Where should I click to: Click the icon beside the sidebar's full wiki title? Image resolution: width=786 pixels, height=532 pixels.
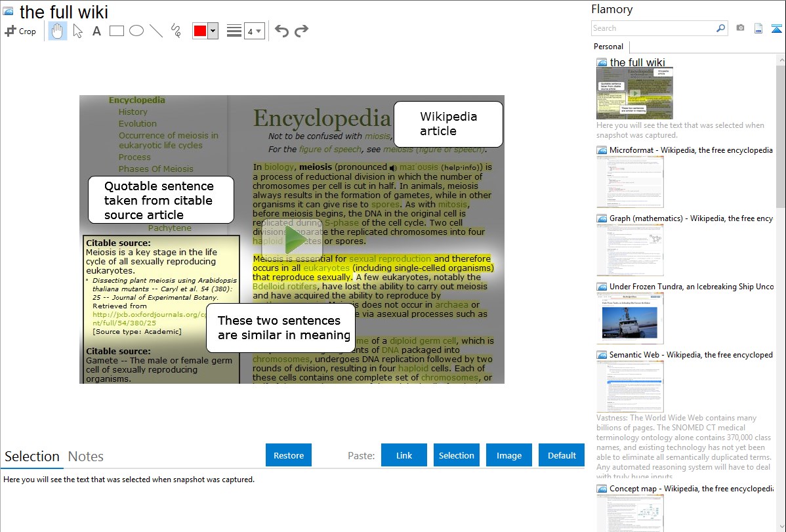[602, 62]
